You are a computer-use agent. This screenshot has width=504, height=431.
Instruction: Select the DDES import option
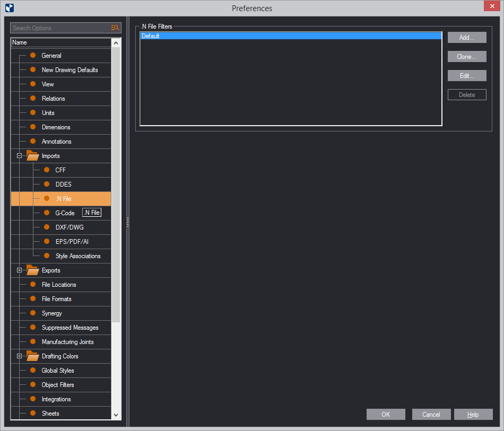[63, 184]
